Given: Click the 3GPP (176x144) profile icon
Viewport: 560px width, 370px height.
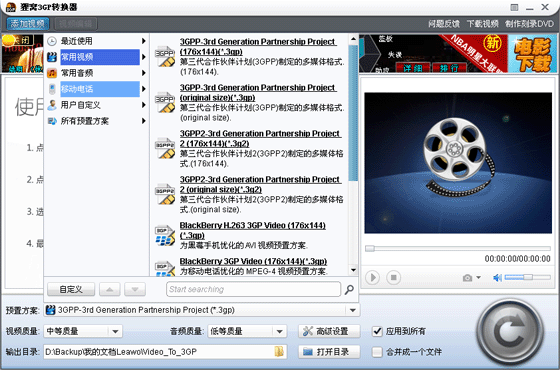Looking at the screenshot, I should [165, 56].
